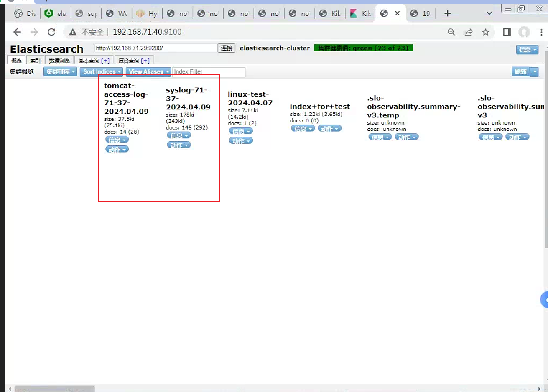Click the browser address bar URL
The image size is (548, 392).
[147, 32]
